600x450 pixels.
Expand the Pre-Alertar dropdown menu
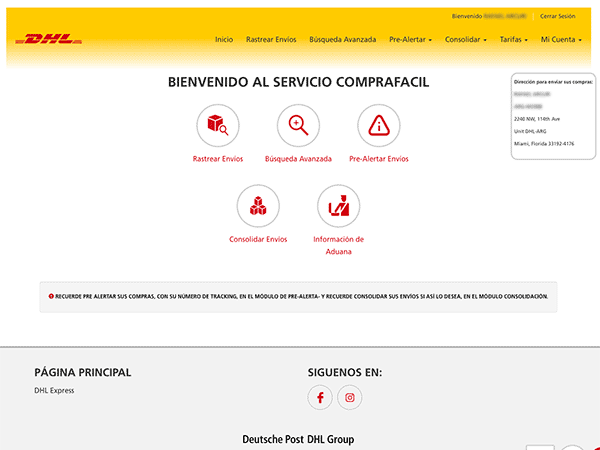click(410, 39)
